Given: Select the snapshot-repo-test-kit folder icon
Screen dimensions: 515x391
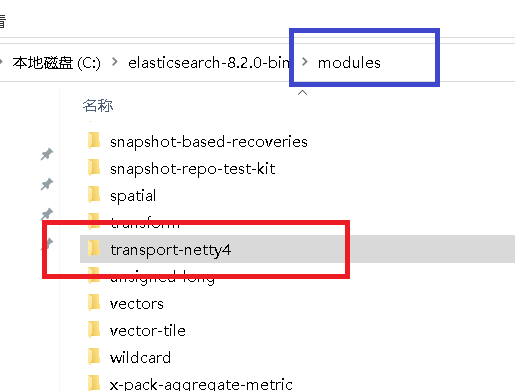Looking at the screenshot, I should pos(94,168).
